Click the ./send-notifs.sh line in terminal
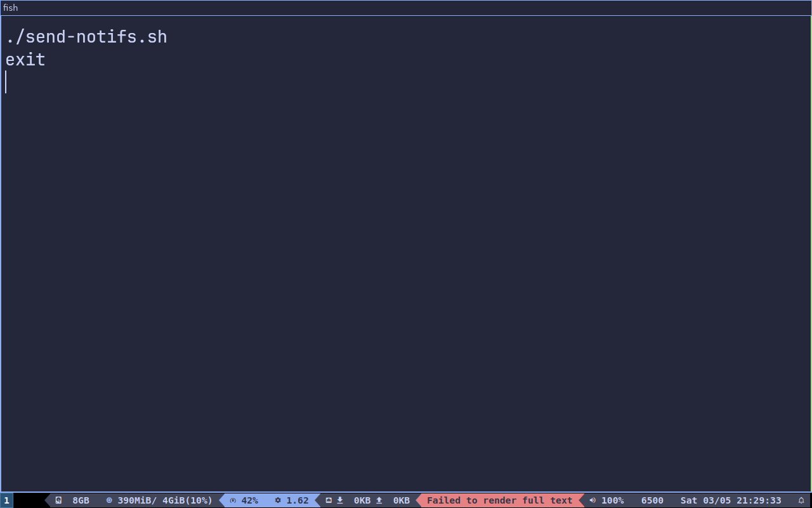This screenshot has width=812, height=508. pos(86,37)
